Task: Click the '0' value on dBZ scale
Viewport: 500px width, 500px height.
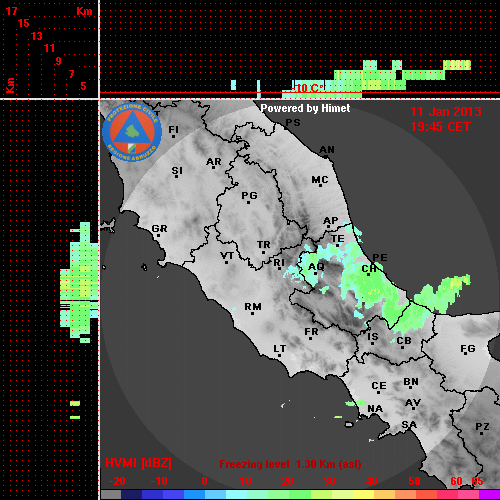Action: click(x=204, y=481)
